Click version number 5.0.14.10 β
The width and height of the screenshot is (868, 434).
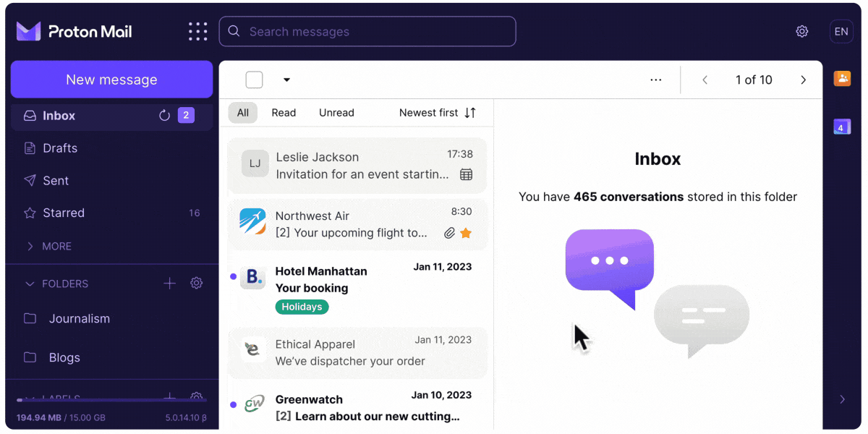186,418
